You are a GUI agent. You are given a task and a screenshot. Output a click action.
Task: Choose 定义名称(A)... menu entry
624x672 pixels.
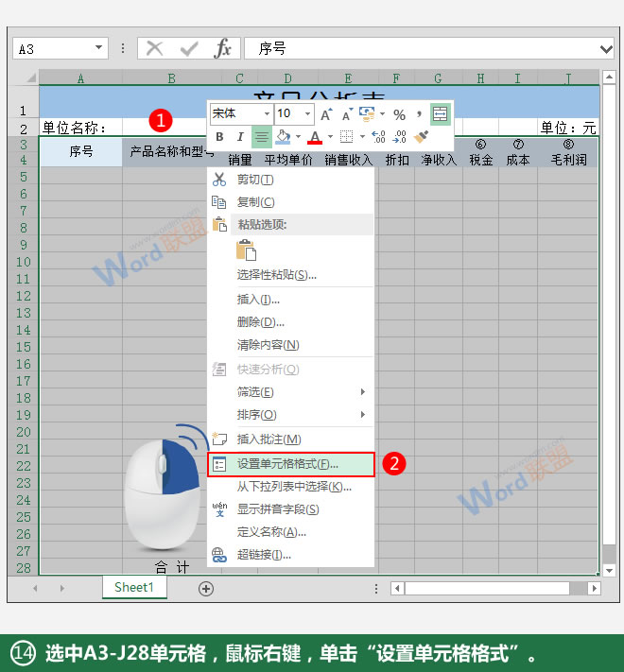pos(290,532)
